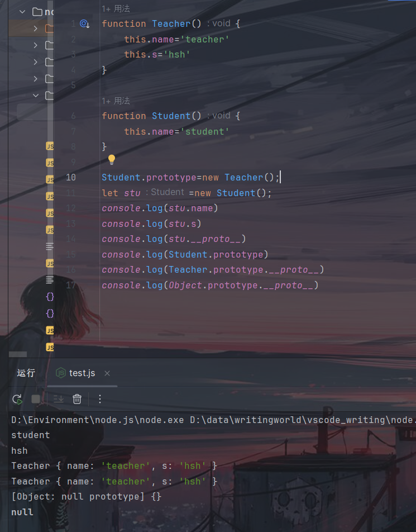Click the Object.prototype.__proto__ log line

[x=210, y=286]
